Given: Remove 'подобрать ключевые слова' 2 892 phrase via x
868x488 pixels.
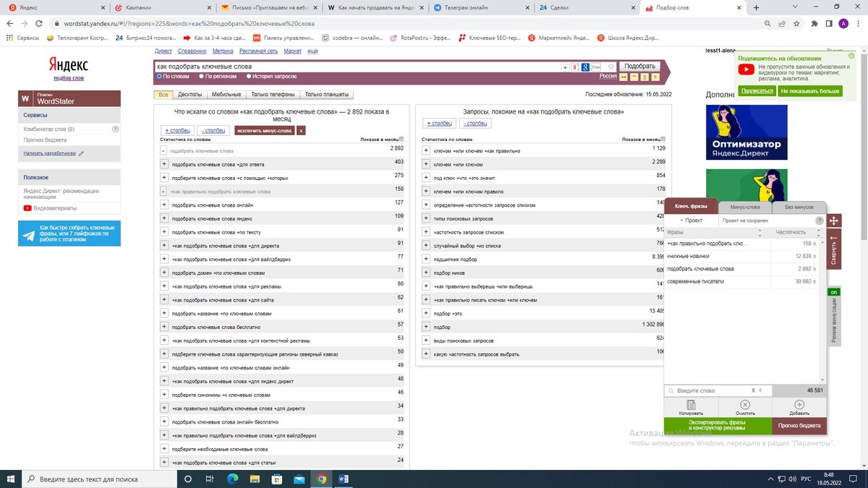Looking at the screenshot, I should click(x=814, y=269).
